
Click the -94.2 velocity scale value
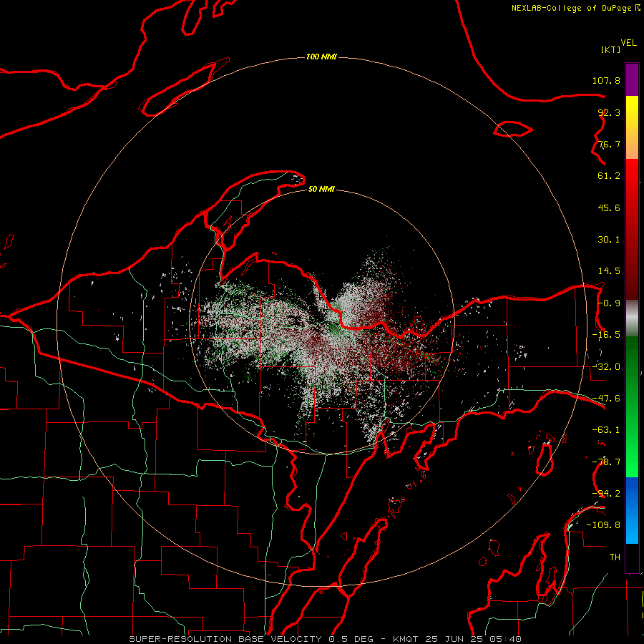pyautogui.click(x=606, y=494)
